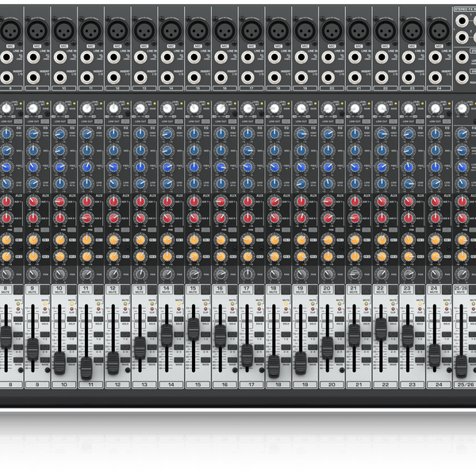Assign channel 15 to subgroup 3-4

(205, 347)
